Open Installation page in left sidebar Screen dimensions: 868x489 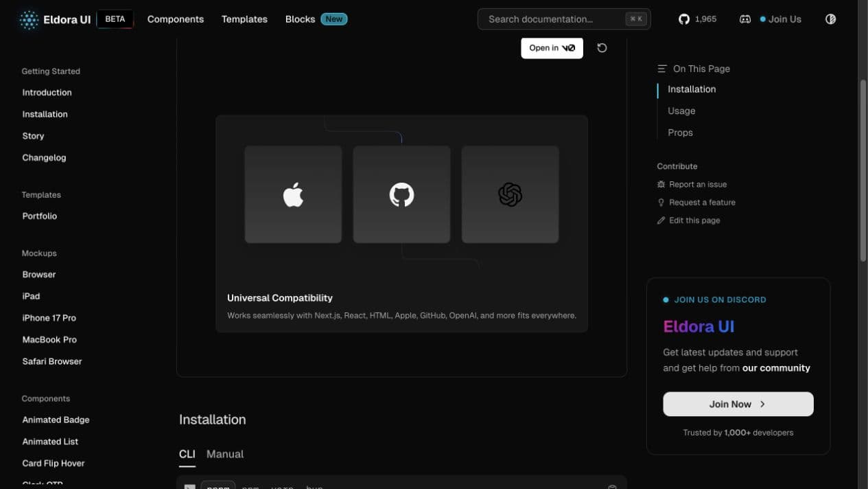(45, 114)
